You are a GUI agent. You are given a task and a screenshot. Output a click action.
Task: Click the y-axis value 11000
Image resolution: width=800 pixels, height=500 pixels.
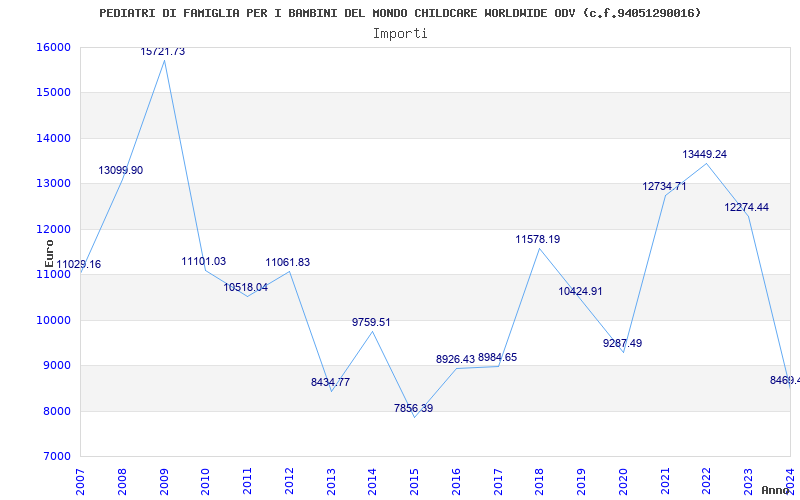[53, 274]
